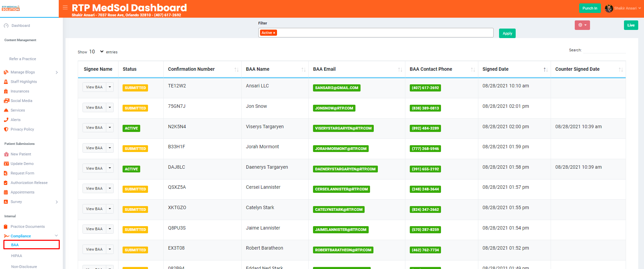Sort by BAA Email column arrows

400,69
